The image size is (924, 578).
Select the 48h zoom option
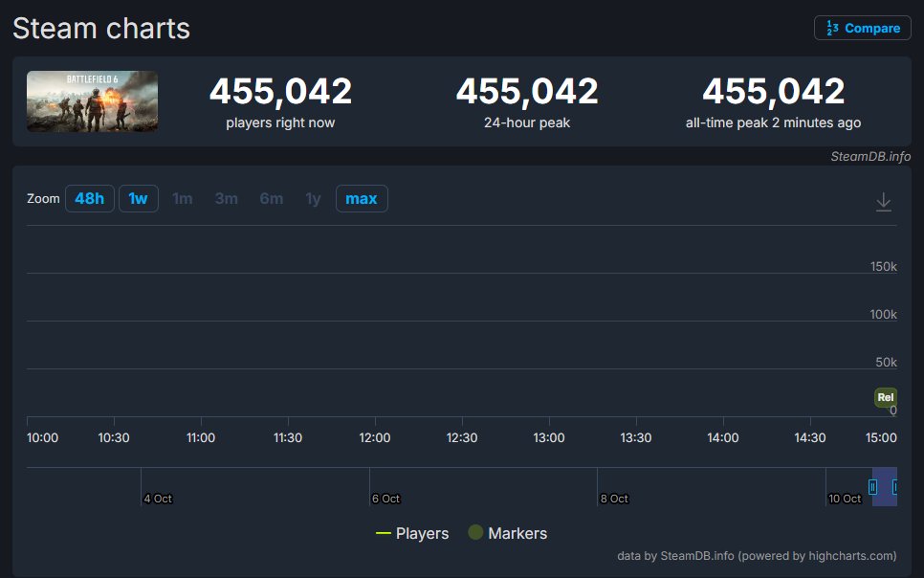coord(89,198)
